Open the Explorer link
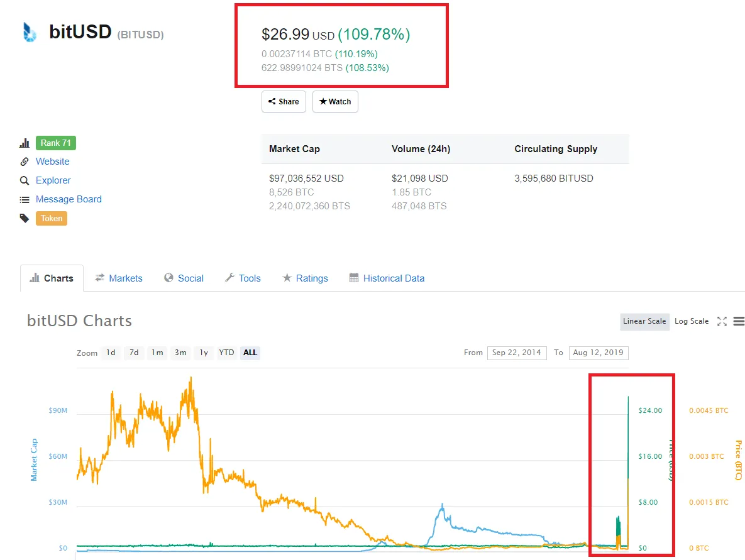This screenshot has width=745, height=560. point(53,180)
